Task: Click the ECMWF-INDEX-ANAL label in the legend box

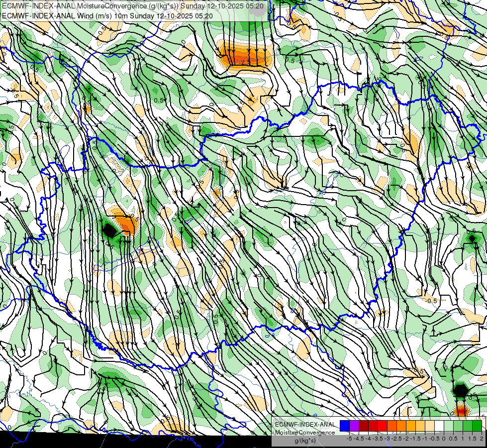Action: point(305,425)
